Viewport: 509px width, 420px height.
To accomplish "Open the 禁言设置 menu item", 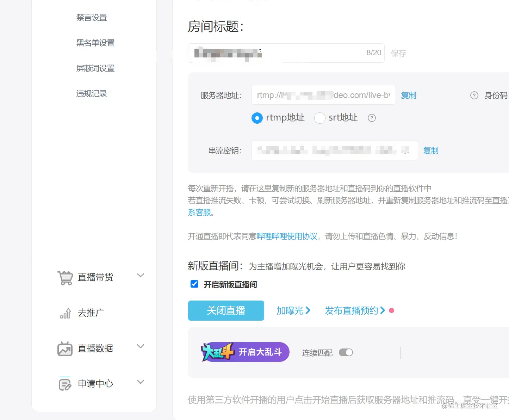I will click(92, 18).
